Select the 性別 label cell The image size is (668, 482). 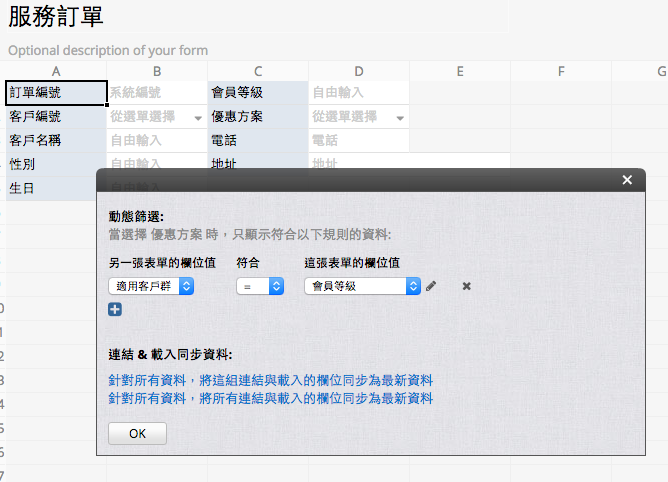point(56,165)
